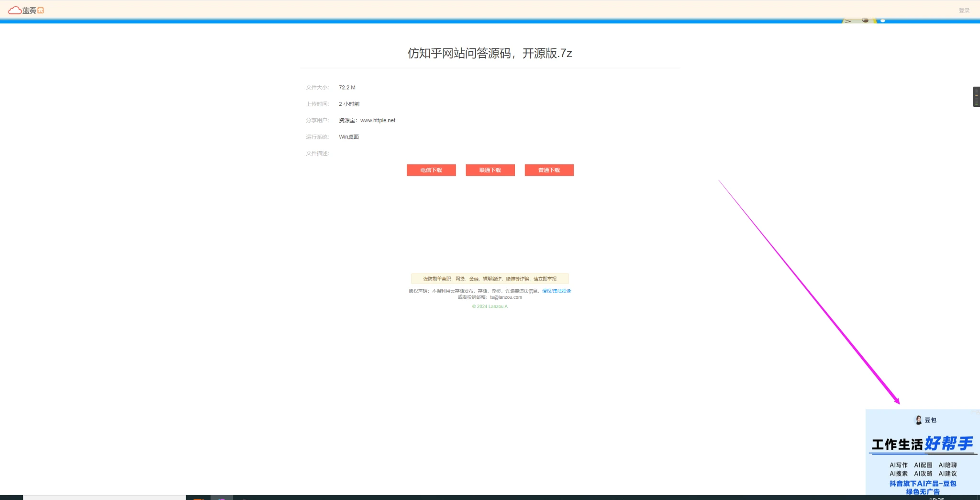980x500 pixels.
Task: Open the 侵权/违法投诉 complaint link
Action: (x=556, y=291)
